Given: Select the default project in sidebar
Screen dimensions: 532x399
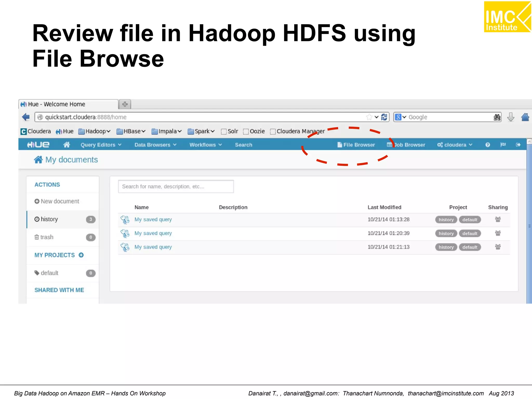Looking at the screenshot, I should pyautogui.click(x=63, y=273).
